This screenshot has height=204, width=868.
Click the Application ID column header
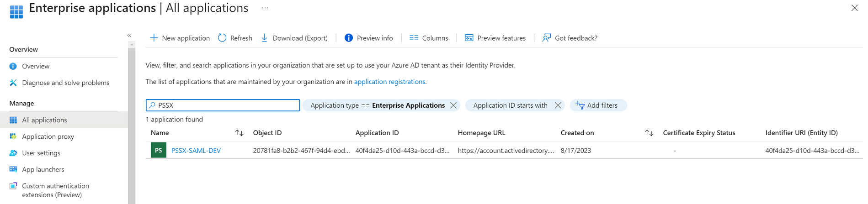[x=377, y=133]
